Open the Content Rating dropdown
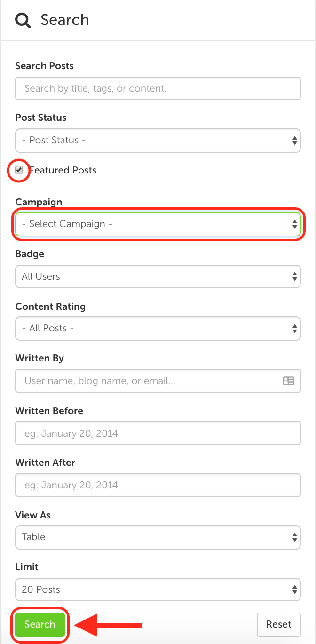316x644 pixels. [x=158, y=328]
